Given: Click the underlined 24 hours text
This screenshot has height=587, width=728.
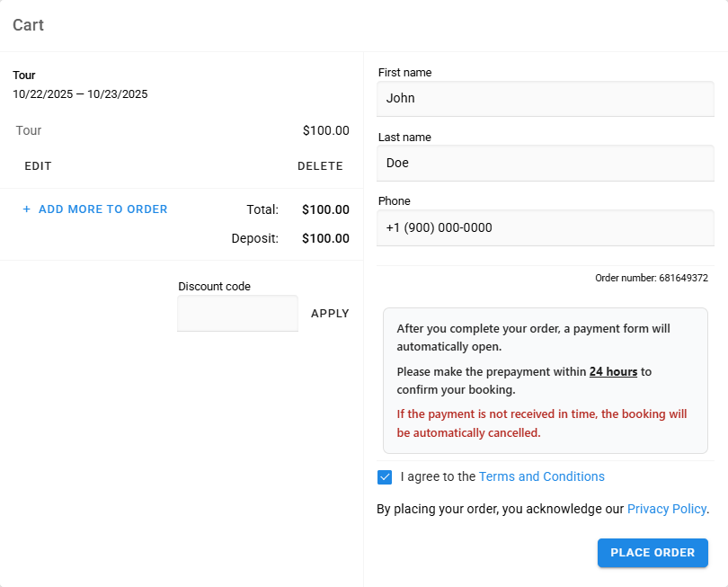Looking at the screenshot, I should pos(613,371).
